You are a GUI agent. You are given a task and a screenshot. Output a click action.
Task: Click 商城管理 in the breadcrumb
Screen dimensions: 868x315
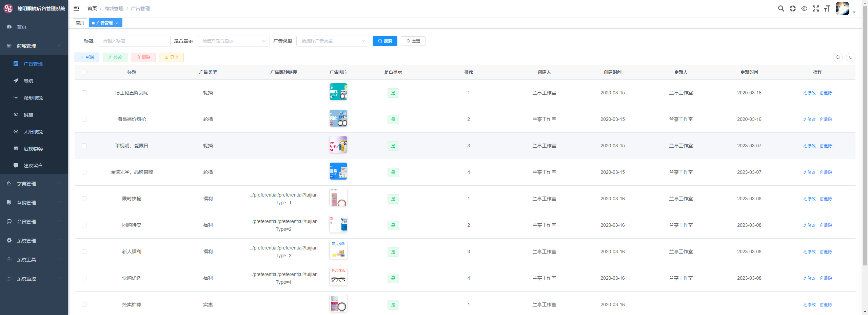114,8
